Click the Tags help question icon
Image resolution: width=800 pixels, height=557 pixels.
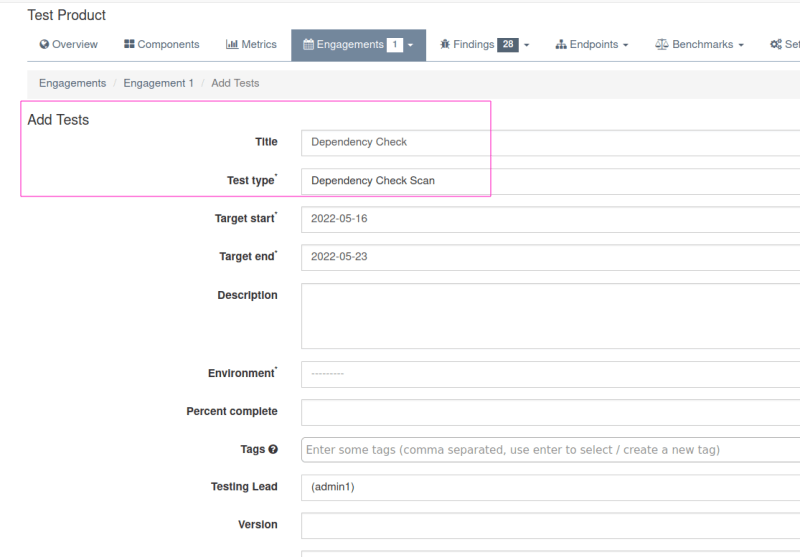(x=273, y=449)
